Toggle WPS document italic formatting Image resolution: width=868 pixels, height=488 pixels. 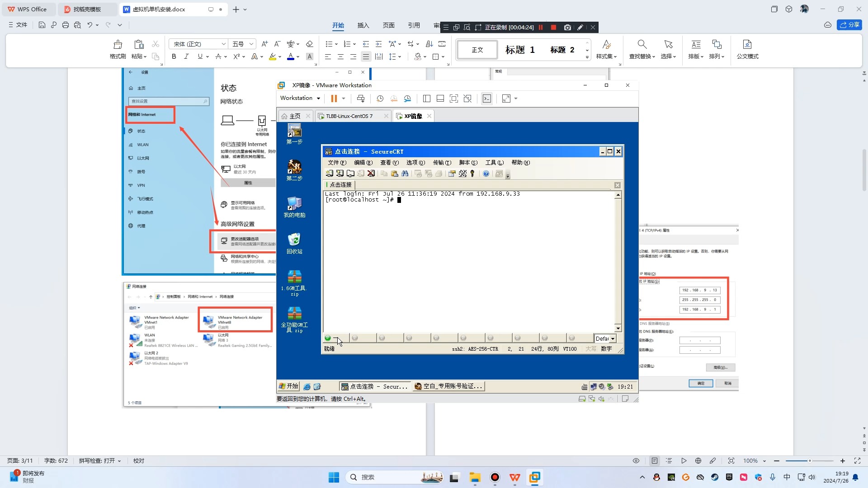click(x=187, y=56)
